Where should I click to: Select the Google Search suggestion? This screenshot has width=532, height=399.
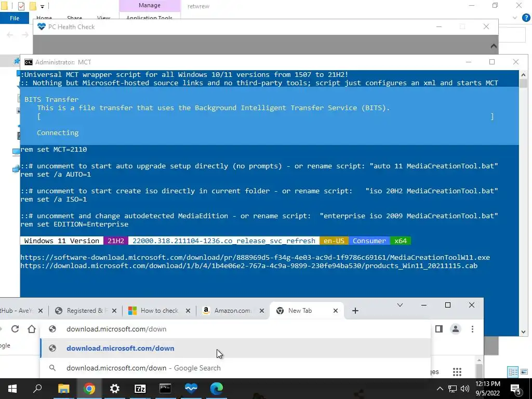[x=235, y=368]
